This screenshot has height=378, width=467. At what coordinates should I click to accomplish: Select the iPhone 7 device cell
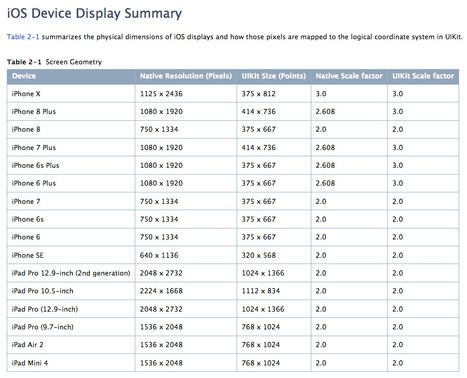click(71, 201)
